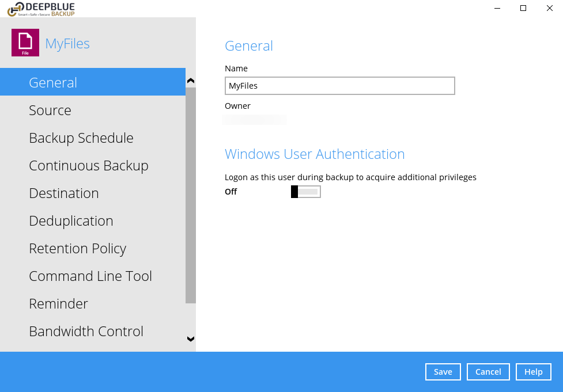
Task: Open Retention Policy settings
Action: coord(78,249)
